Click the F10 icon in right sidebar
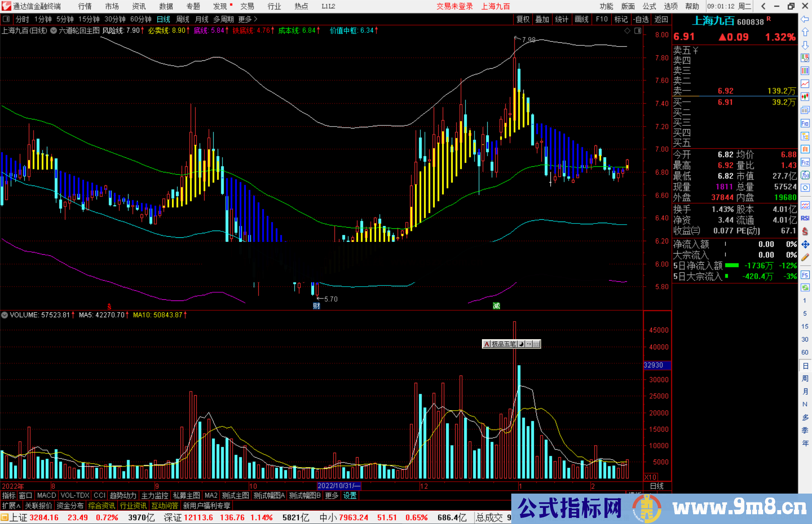The width and height of the screenshot is (812, 524). click(805, 123)
